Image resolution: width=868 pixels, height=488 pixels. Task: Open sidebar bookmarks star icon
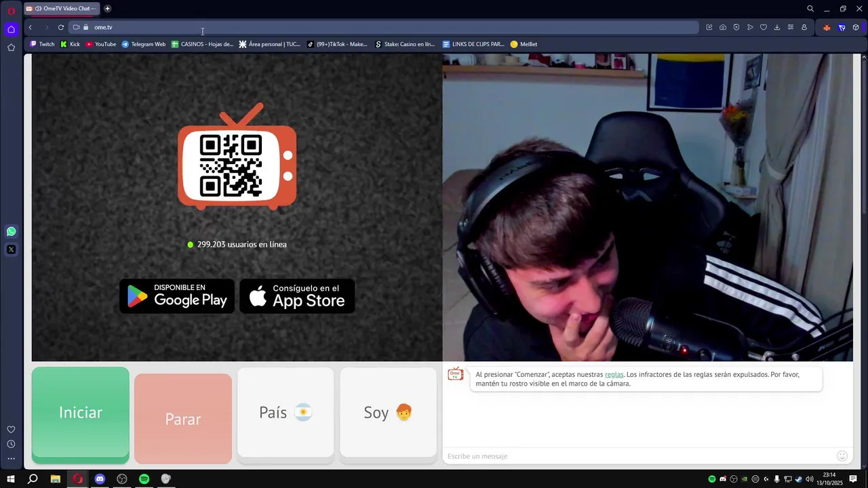11,47
